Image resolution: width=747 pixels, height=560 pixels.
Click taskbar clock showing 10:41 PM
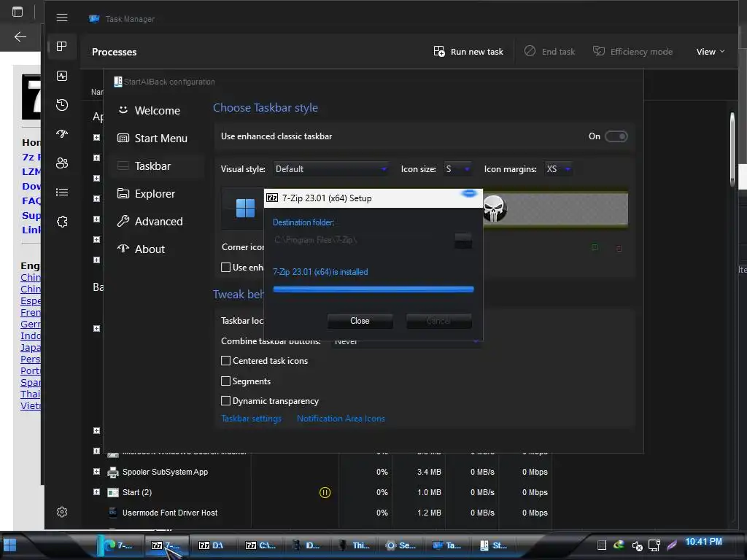tap(703, 542)
